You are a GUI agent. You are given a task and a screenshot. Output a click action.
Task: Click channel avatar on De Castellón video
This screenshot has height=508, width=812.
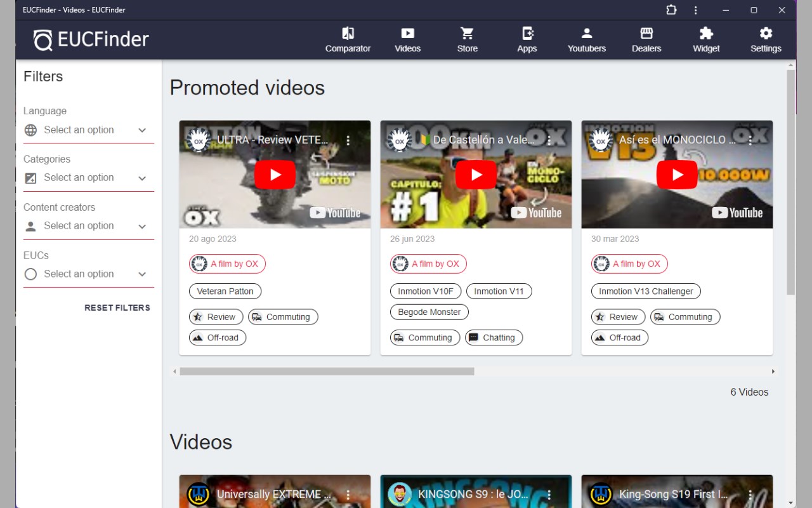[x=400, y=140]
